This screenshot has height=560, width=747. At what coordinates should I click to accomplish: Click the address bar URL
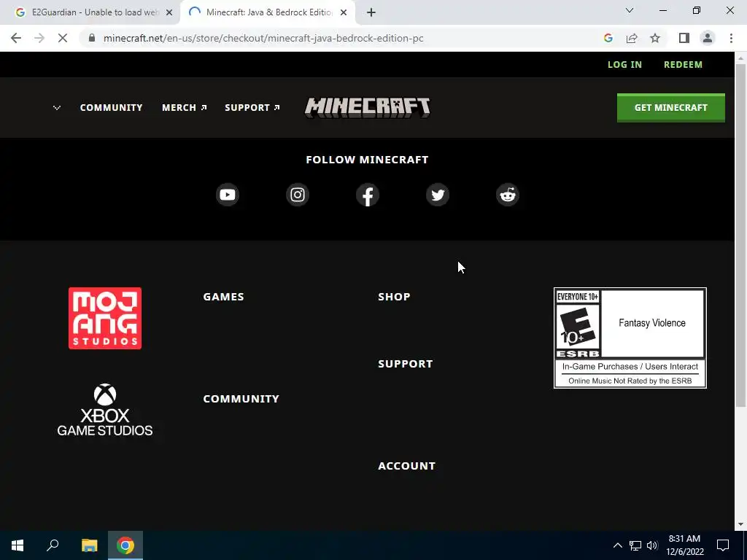point(263,38)
